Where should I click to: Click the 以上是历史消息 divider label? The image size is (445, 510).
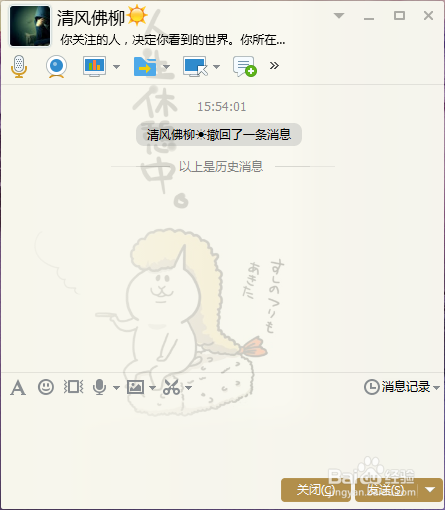click(221, 166)
